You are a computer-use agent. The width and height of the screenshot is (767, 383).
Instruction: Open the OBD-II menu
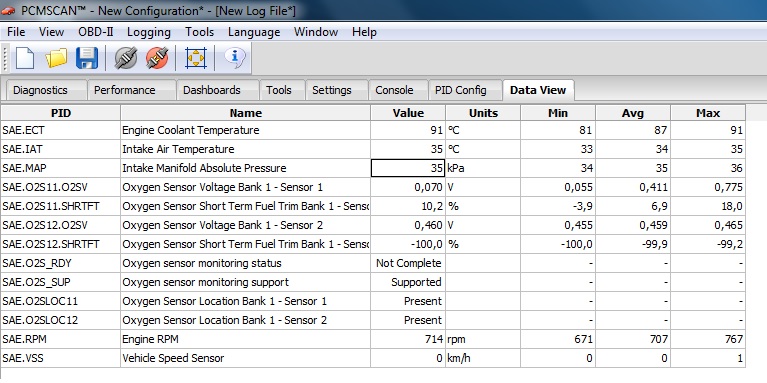click(96, 32)
